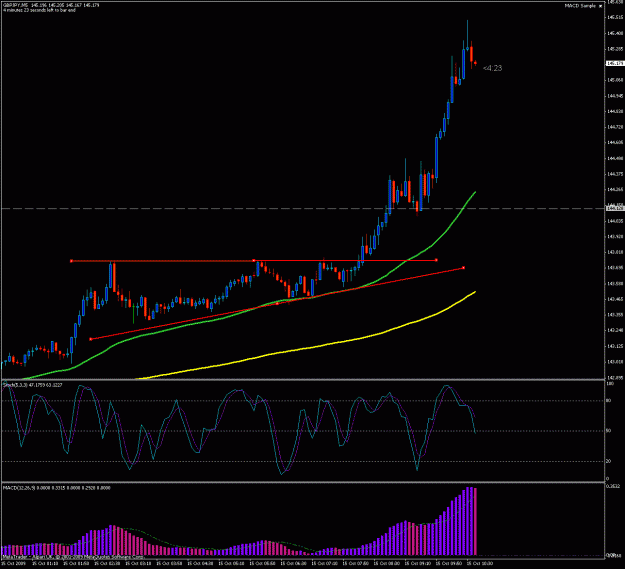The width and height of the screenshot is (625, 569).
Task: Click the GBPJPY,M5 chart title text
Action: click(x=16, y=5)
